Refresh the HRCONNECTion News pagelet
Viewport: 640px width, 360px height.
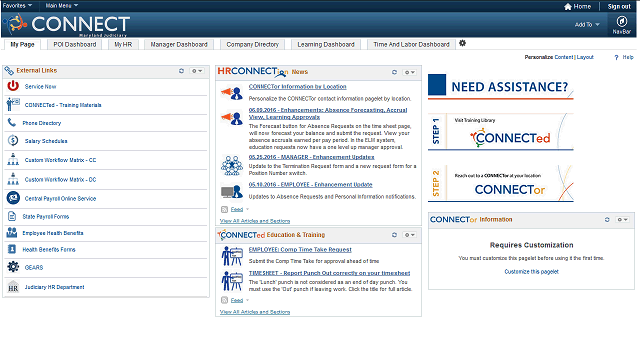coord(394,72)
